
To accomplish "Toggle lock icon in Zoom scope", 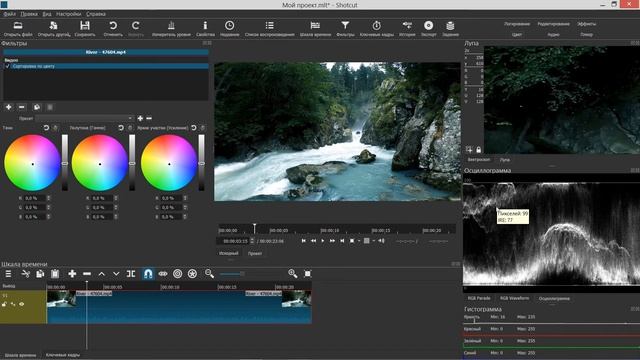I will (x=478, y=150).
